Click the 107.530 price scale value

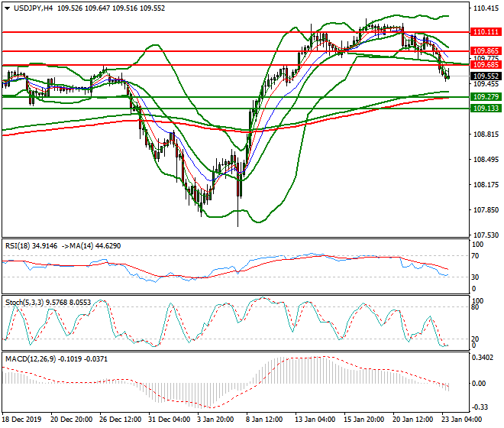(x=486, y=235)
